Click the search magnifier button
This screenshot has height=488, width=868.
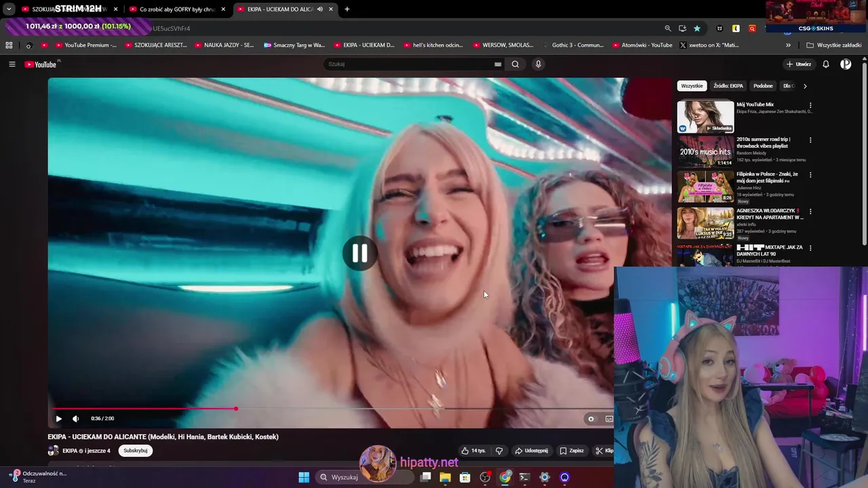click(x=515, y=64)
